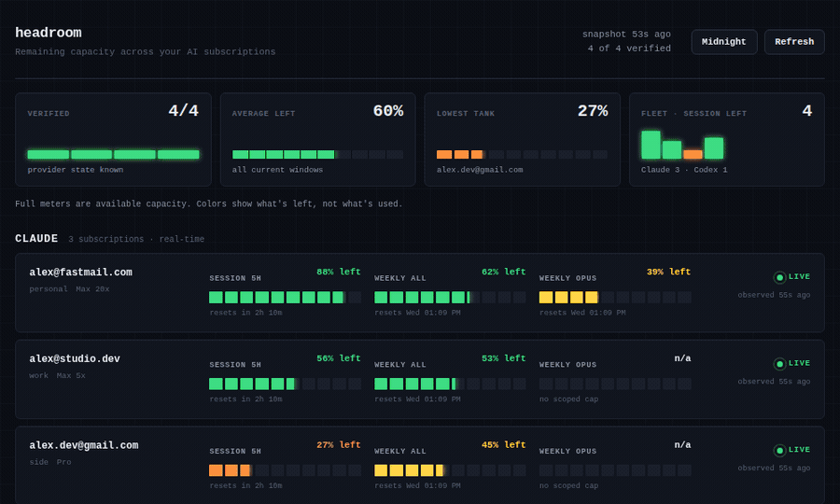Open the Lowest Tank 27% card
Viewport: 840px width, 504px height.
[523, 139]
